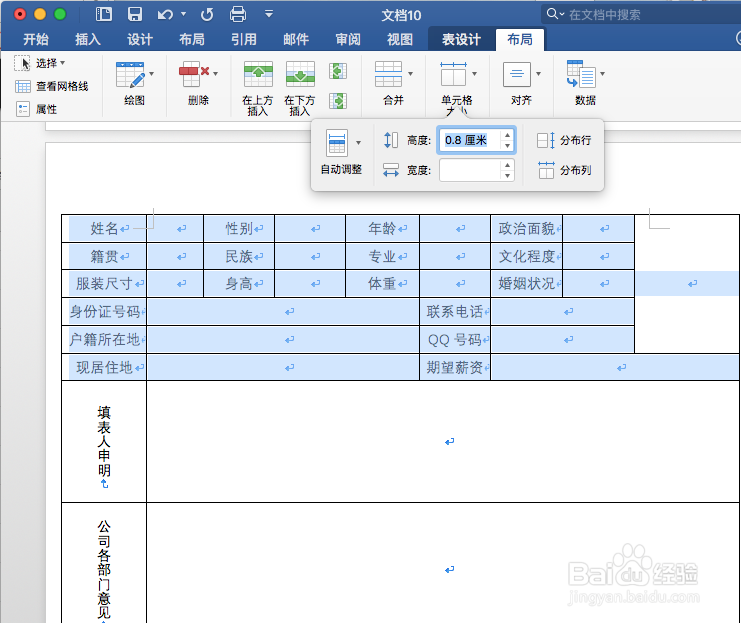Redo the action with the circular arrow
Screen dimensions: 741x623
(x=207, y=15)
